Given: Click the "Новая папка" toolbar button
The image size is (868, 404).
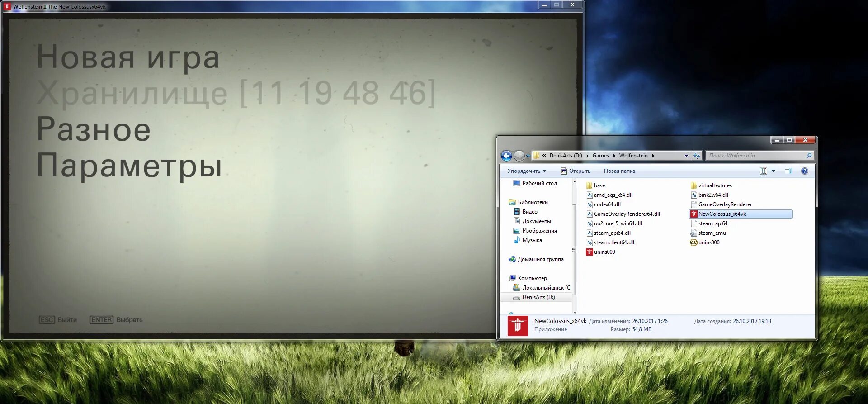Looking at the screenshot, I should click(619, 171).
